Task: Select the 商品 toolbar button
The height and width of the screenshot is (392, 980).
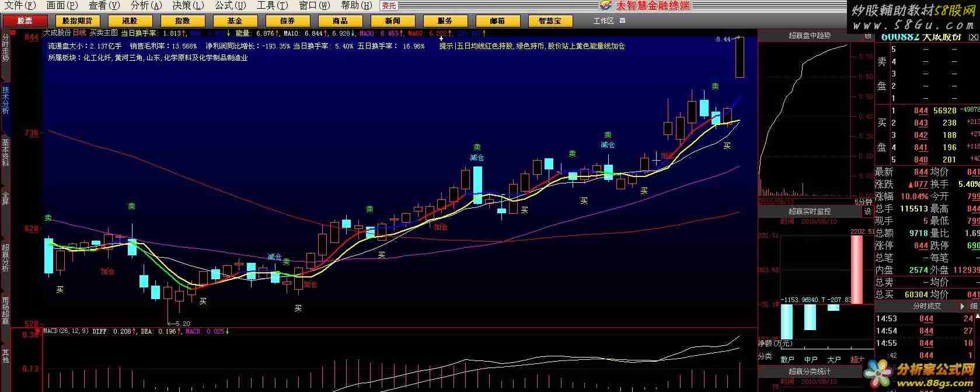Action: point(340,21)
